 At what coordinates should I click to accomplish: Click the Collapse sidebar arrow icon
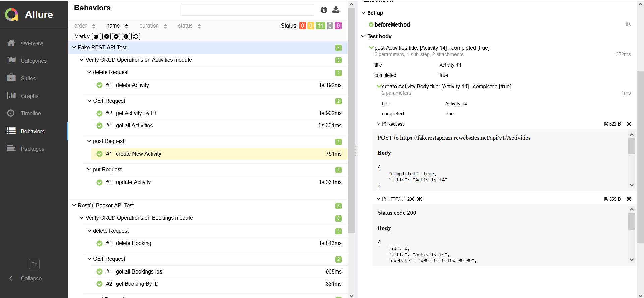11,278
